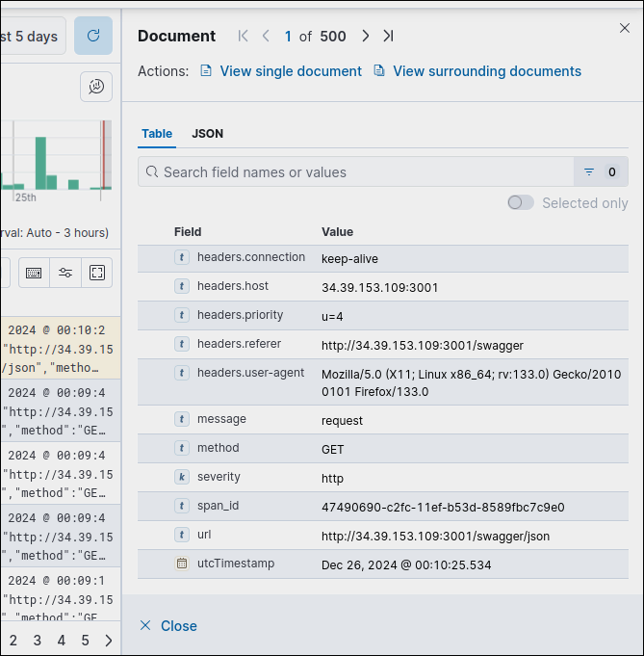The image size is (644, 656).
Task: Open grid display options icon
Action: tap(64, 273)
